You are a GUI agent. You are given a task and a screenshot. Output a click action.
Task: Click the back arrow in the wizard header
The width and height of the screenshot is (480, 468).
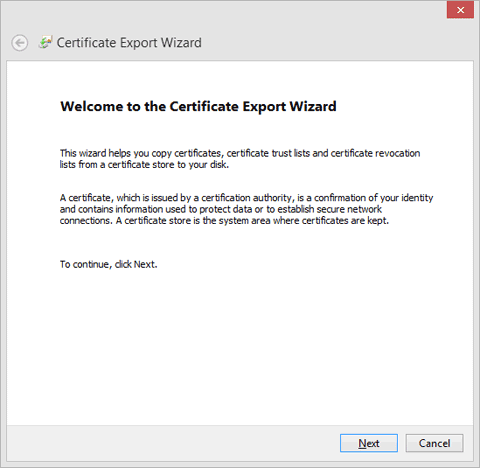[19, 43]
